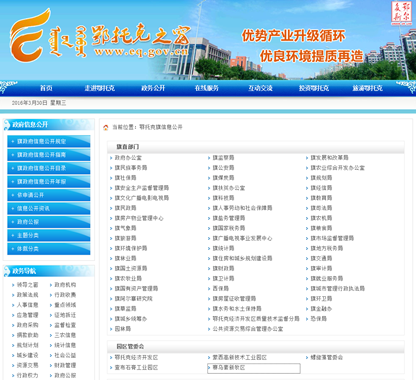Viewport: 416px width, 380px height.
Task: Open 政策法规 in 政务导航
Action: (27, 295)
